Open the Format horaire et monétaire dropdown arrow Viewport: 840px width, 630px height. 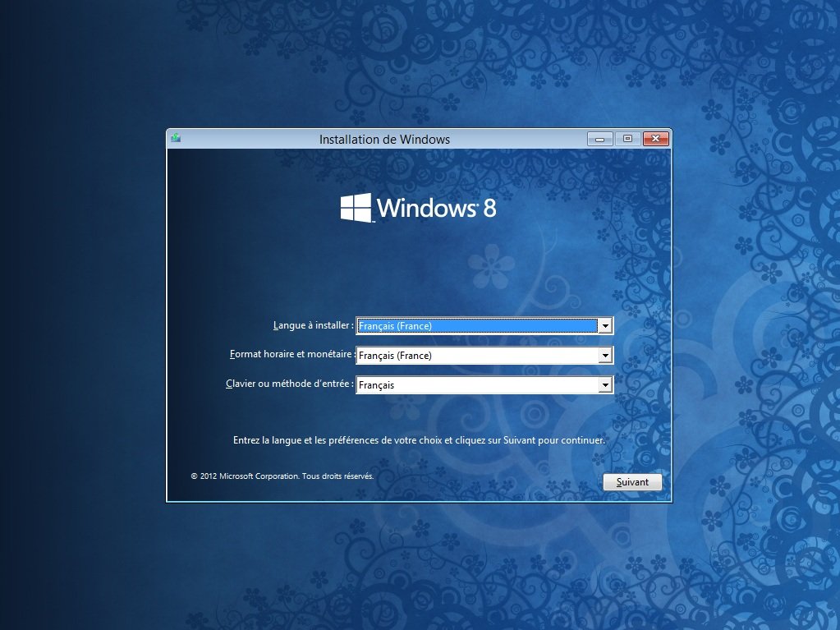coord(605,356)
